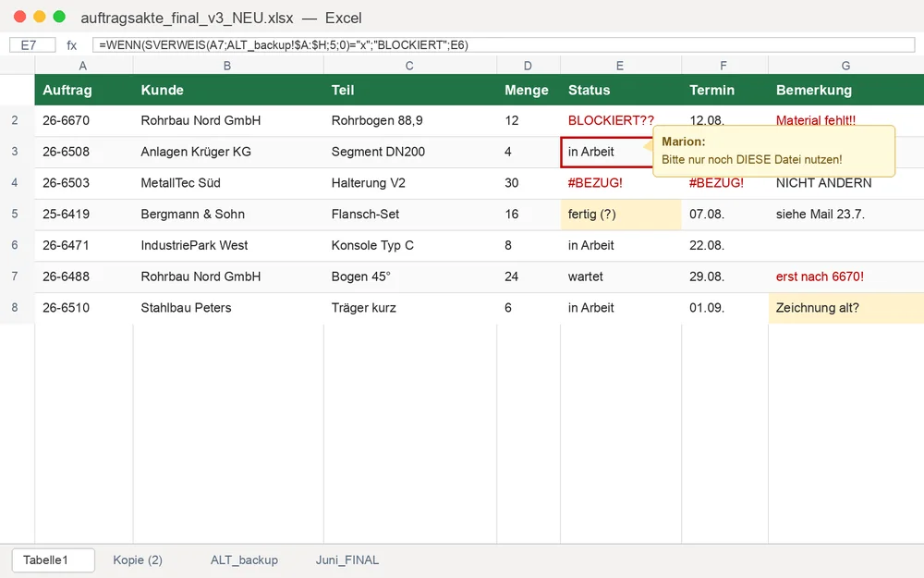This screenshot has height=578, width=924.
Task: Select column F header
Action: [724, 66]
